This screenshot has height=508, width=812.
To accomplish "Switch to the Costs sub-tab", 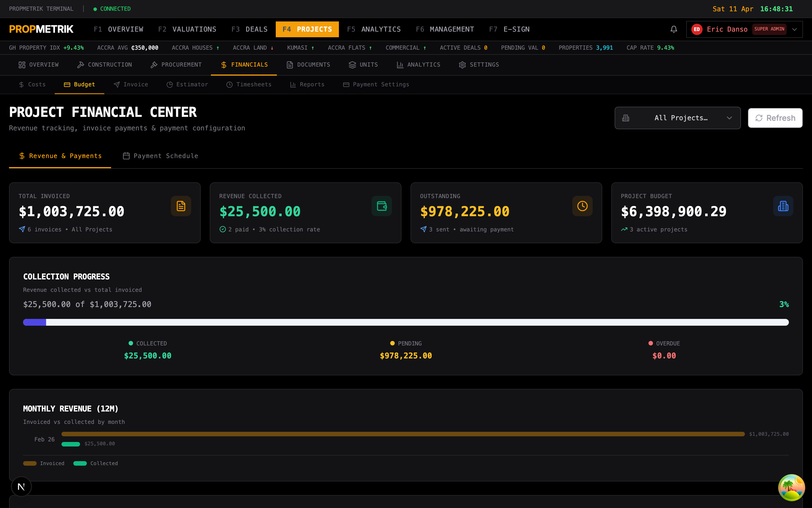I will pyautogui.click(x=32, y=85).
